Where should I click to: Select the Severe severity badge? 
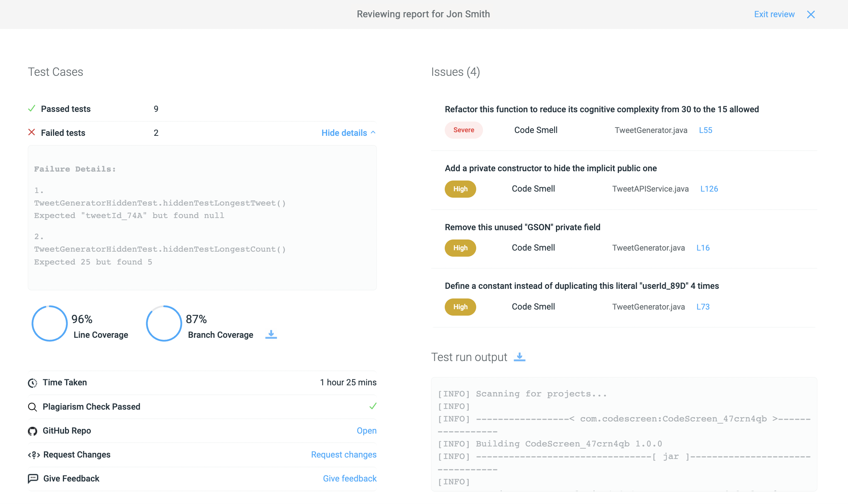click(464, 130)
